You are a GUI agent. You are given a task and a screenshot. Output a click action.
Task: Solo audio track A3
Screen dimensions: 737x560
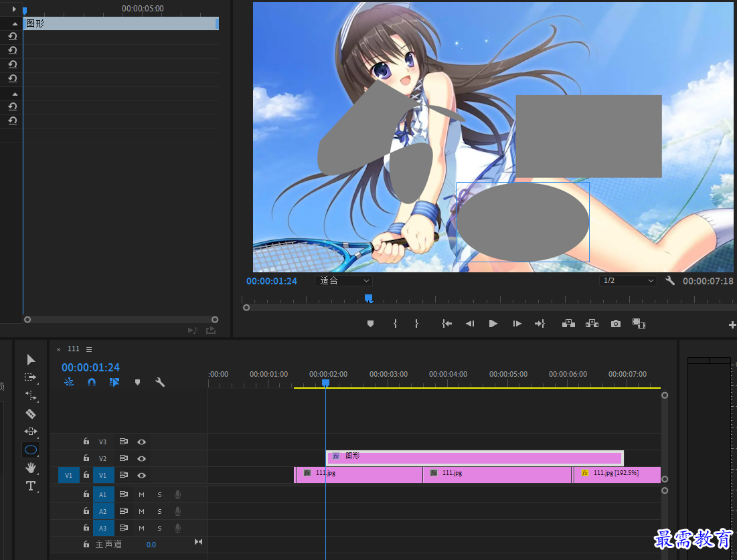click(x=160, y=529)
